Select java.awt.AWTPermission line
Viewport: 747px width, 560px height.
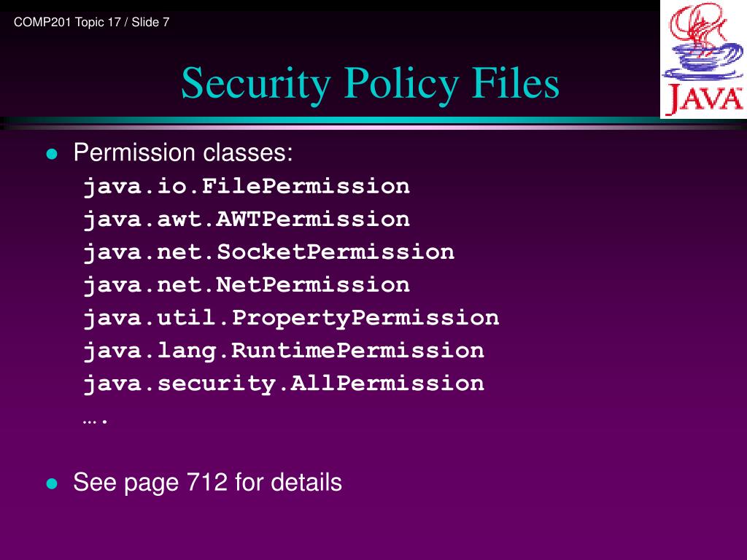pyautogui.click(x=247, y=219)
